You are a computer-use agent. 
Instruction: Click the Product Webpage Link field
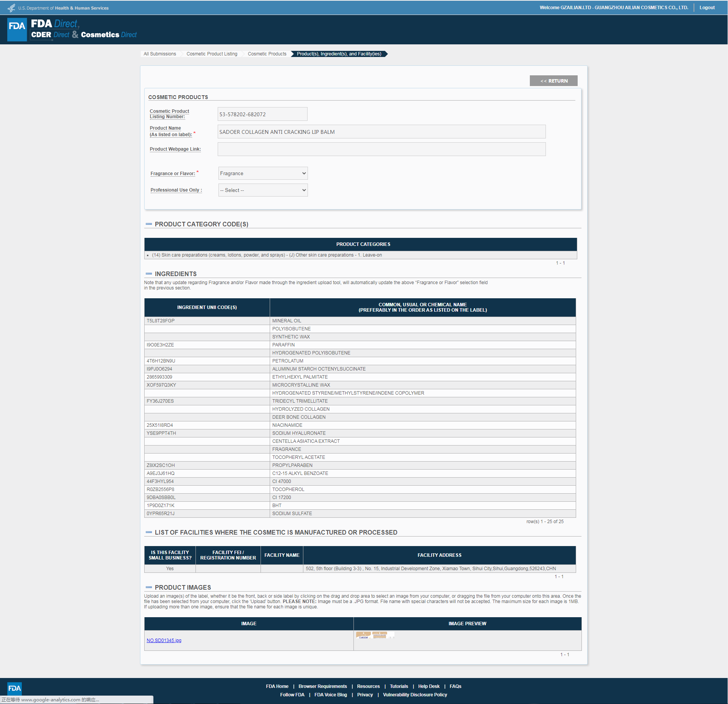pos(381,149)
